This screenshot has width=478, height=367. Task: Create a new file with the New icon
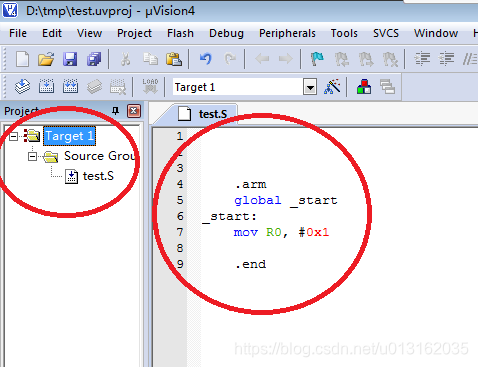(x=23, y=59)
